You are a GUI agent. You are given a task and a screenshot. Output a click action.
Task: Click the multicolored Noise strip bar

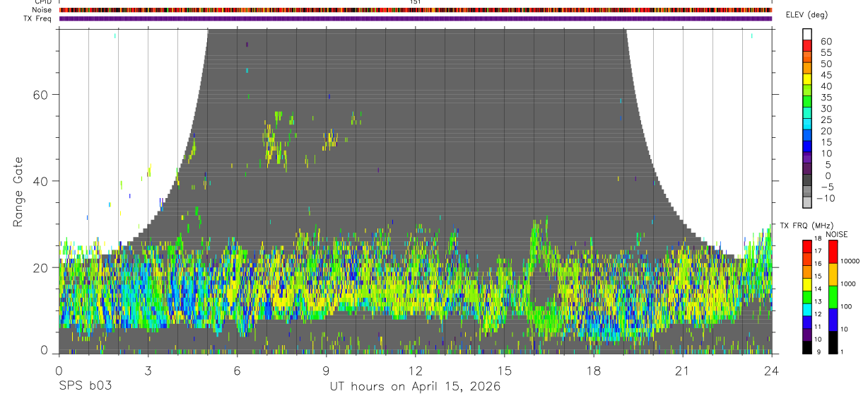[416, 10]
